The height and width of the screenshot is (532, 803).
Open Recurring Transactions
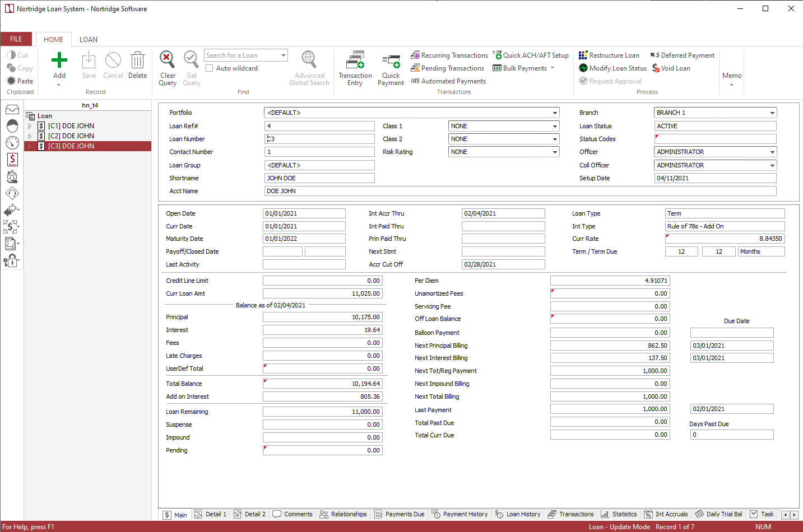449,55
